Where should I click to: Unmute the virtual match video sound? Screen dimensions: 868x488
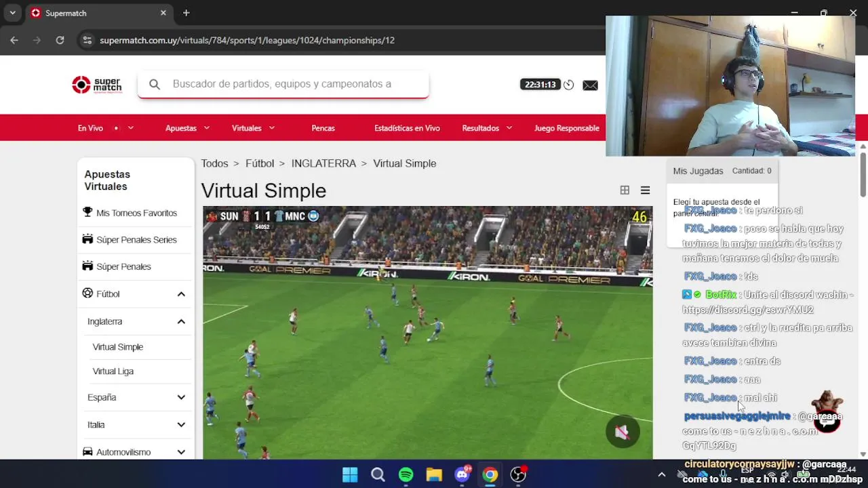[623, 432]
